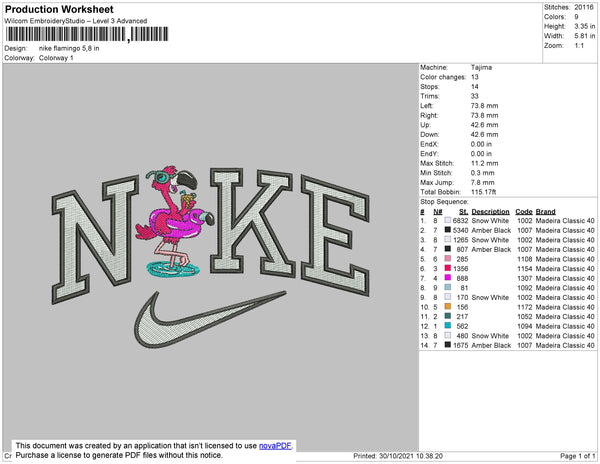Image resolution: width=600 pixels, height=464 pixels.
Task: Click stitch count '170' in row 9
Action: (x=462, y=297)
